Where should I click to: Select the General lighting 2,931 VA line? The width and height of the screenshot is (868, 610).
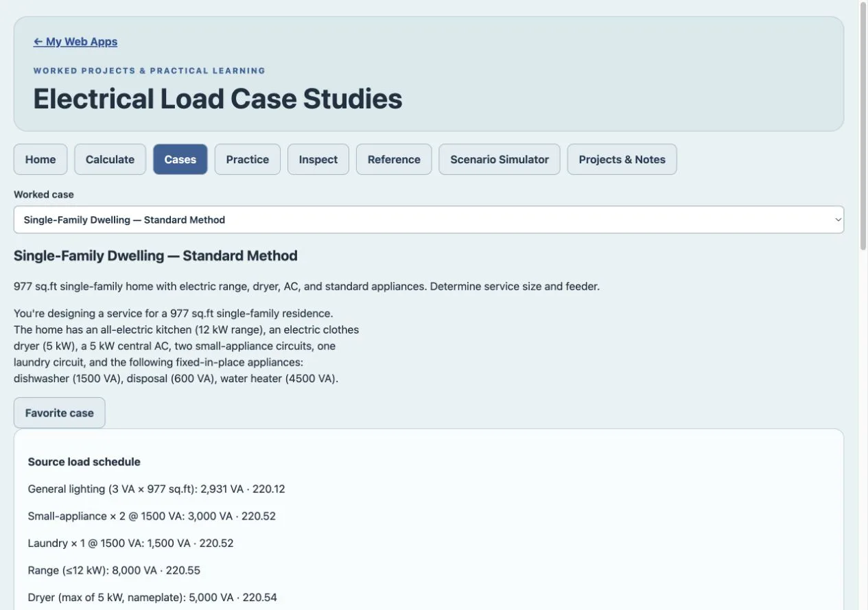(156, 489)
